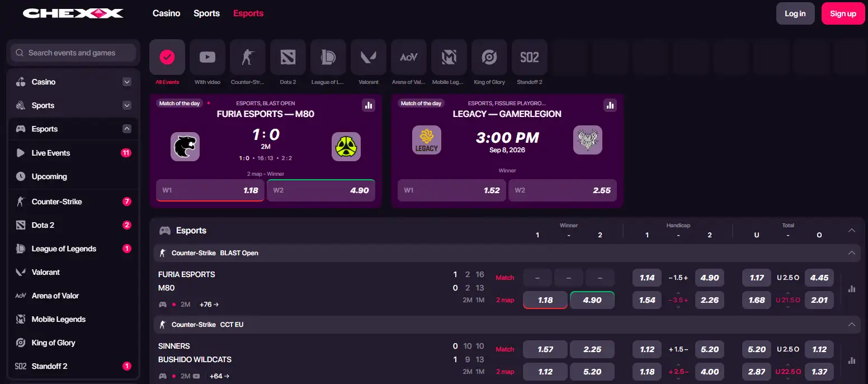Click the BUSHIDO WILDCATS team name
Screen dimensions: 868x384
pos(195,359)
